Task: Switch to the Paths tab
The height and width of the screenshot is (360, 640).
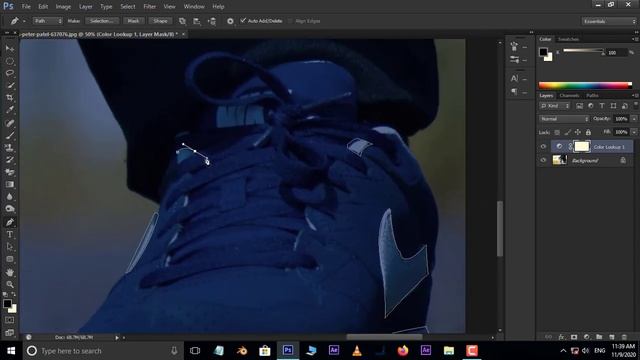Action: tap(592, 96)
